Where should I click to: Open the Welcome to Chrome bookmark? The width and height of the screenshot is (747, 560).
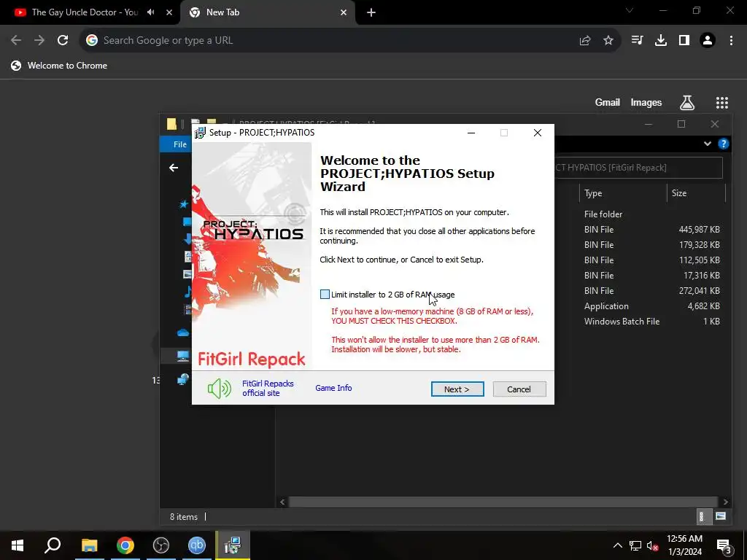pyautogui.click(x=59, y=66)
